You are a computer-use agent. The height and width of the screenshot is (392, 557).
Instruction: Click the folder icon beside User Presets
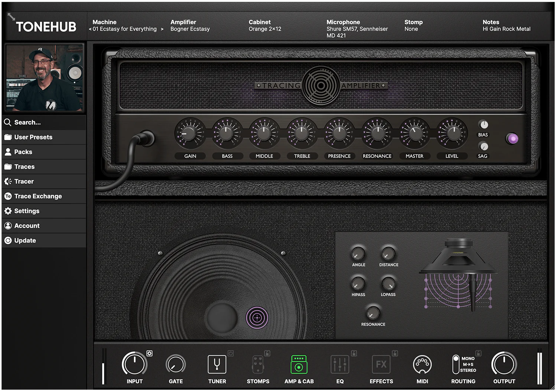pos(8,137)
